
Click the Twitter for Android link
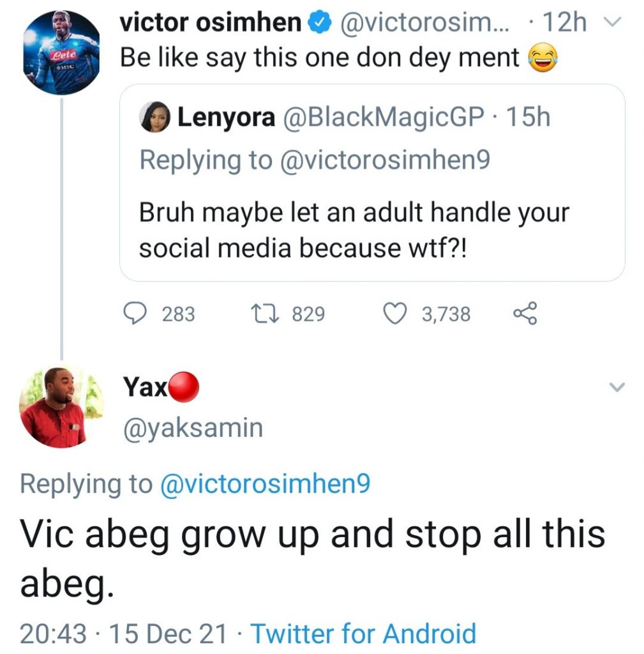[x=363, y=633]
